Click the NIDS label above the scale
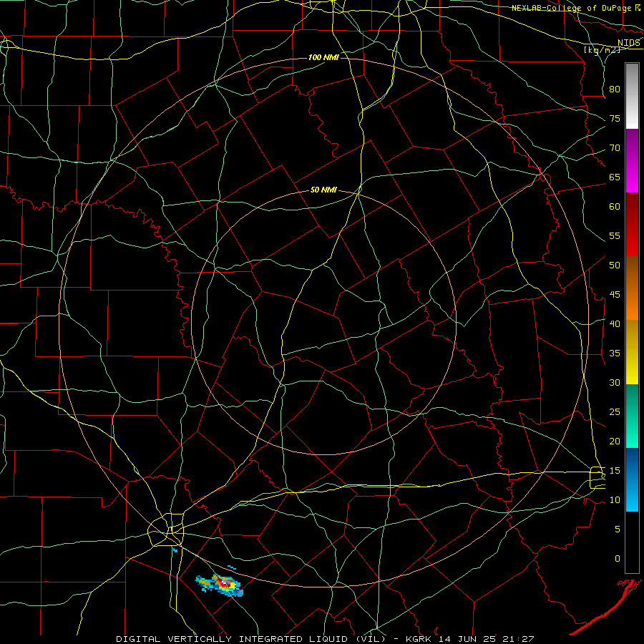 pyautogui.click(x=628, y=43)
